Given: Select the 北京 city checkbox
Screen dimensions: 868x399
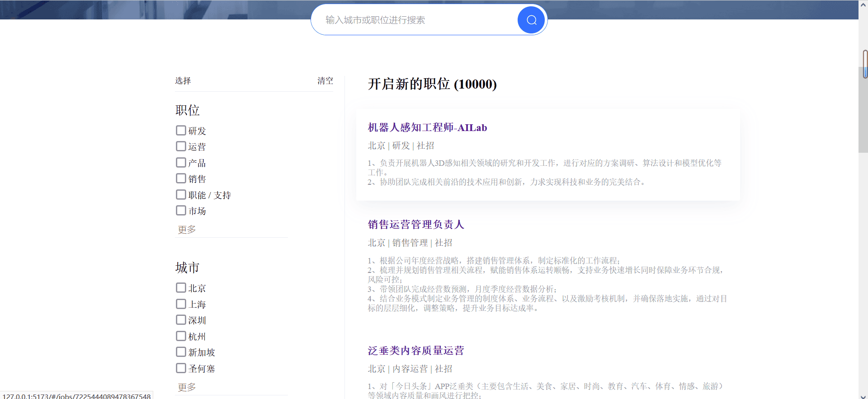Looking at the screenshot, I should (181, 288).
